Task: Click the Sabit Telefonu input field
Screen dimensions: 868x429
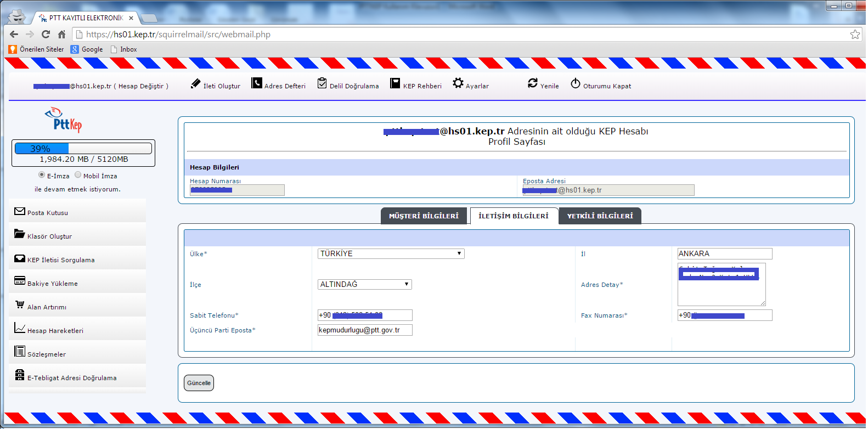Action: [x=365, y=315]
